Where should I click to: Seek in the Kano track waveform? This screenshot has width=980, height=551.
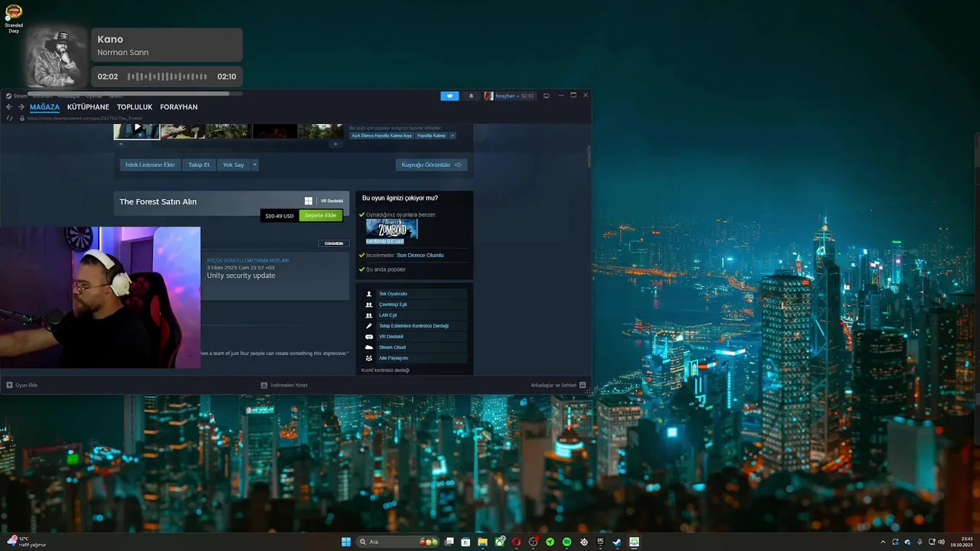167,77
